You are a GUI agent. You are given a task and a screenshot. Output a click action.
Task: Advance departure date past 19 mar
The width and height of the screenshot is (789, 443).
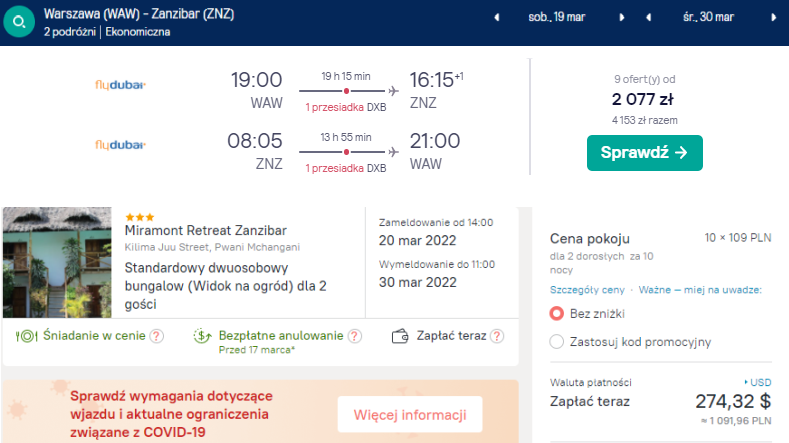coord(621,18)
